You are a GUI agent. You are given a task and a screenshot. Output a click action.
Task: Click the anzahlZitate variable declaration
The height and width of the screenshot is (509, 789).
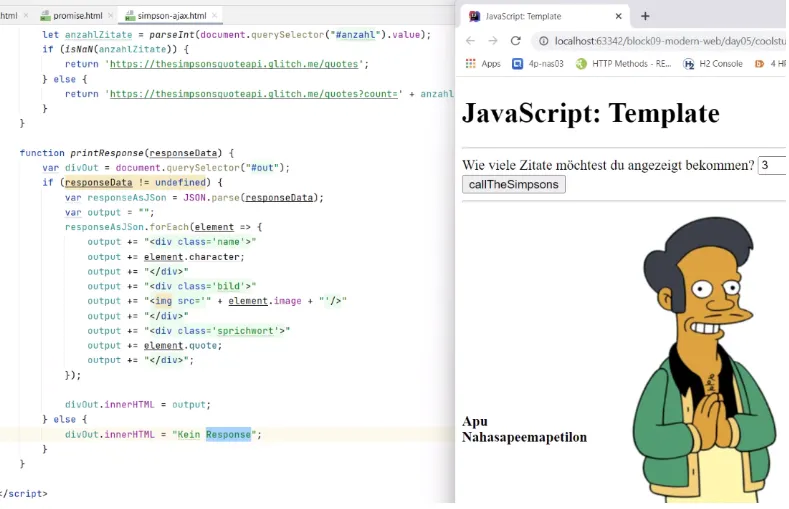[98, 35]
